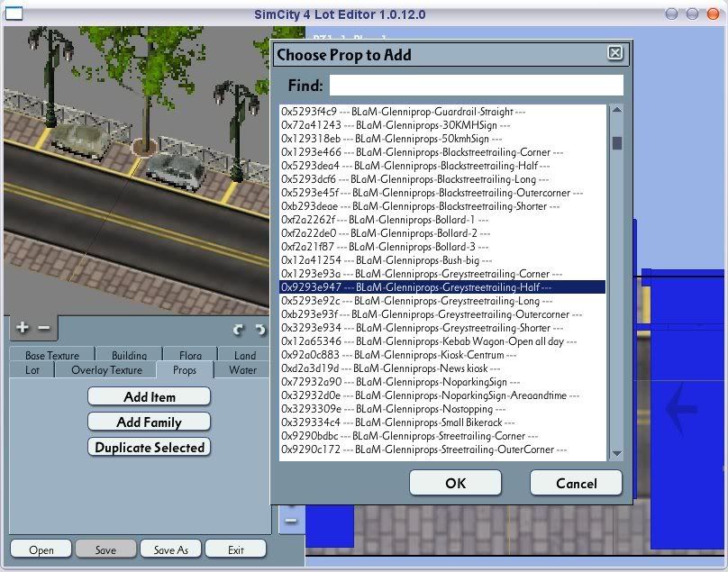Zoom out the 3D preview with minus icon
Screen dimensions: 728x572
tap(43, 328)
